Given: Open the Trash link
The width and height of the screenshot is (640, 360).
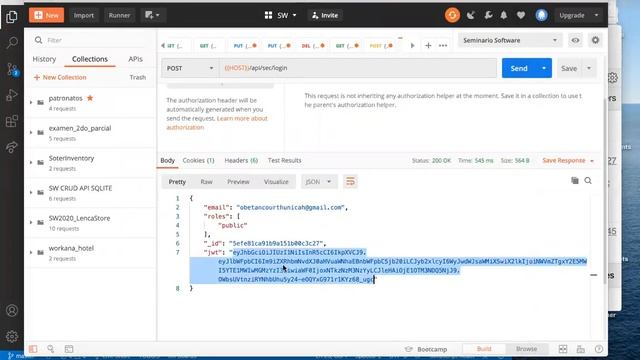Looking at the screenshot, I should (138, 77).
